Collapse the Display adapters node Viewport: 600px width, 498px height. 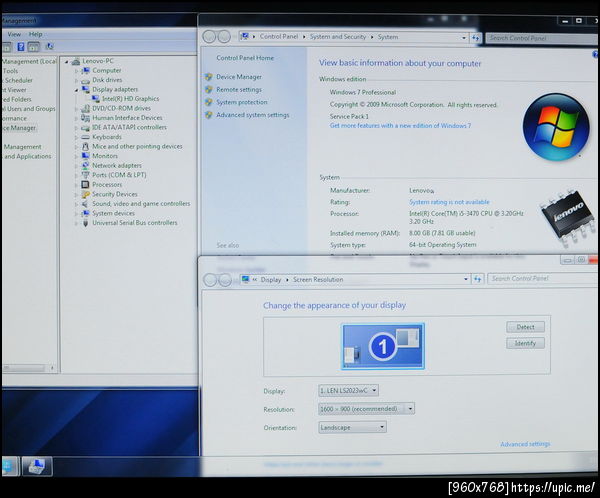point(76,90)
